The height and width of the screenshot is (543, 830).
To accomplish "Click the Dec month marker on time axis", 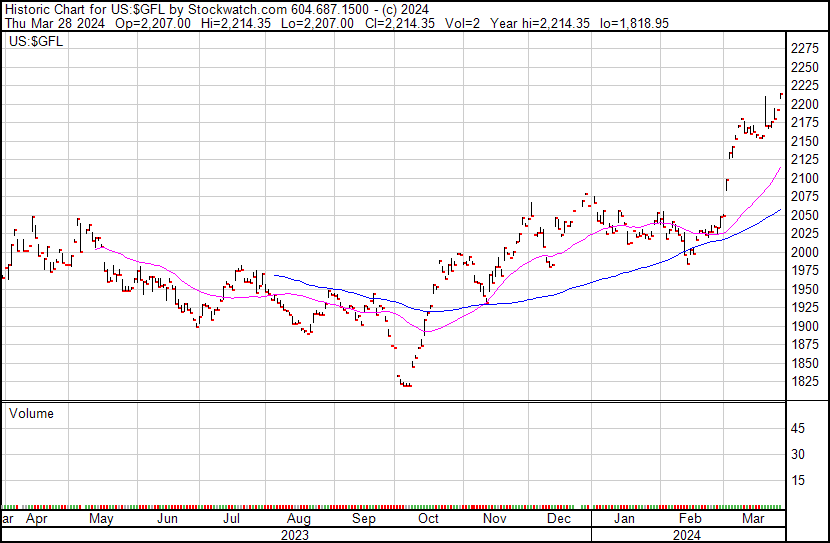I will click(x=559, y=520).
